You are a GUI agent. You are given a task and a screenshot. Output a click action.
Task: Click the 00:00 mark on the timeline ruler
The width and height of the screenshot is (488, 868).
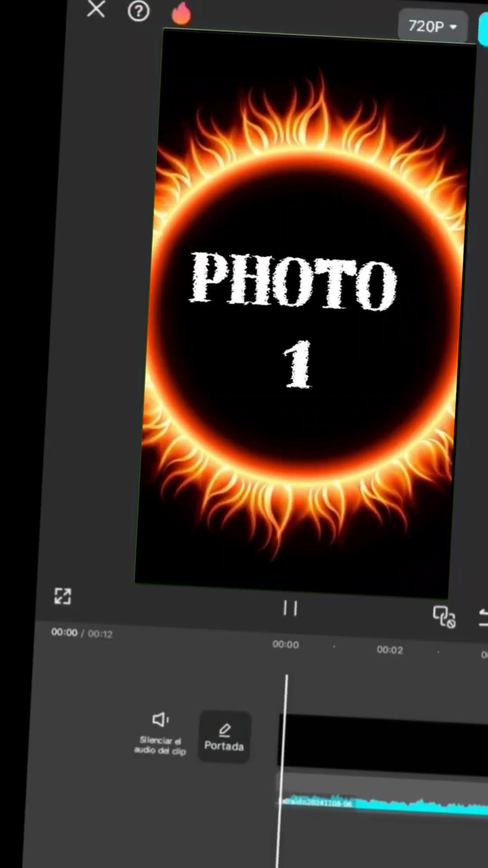click(286, 645)
